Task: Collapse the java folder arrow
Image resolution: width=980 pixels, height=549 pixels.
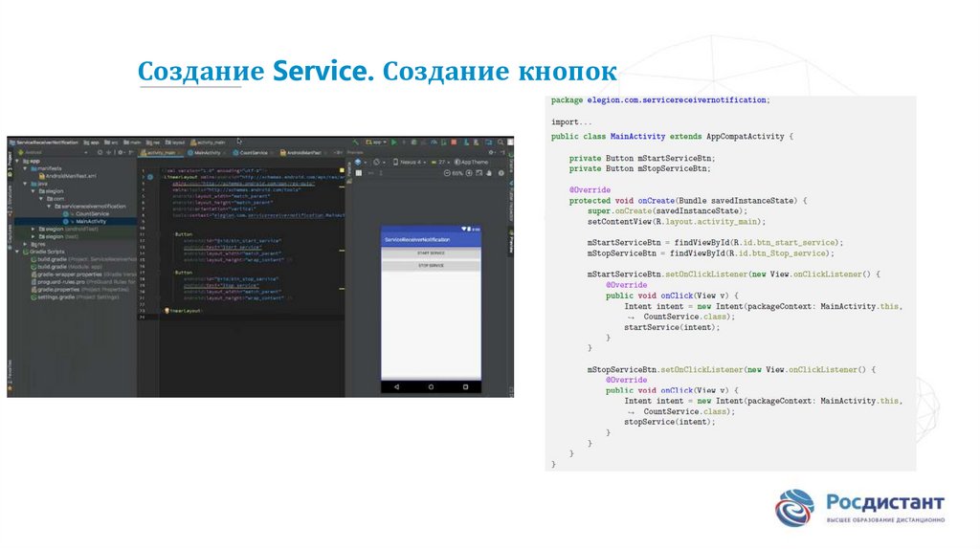Action: 26,184
